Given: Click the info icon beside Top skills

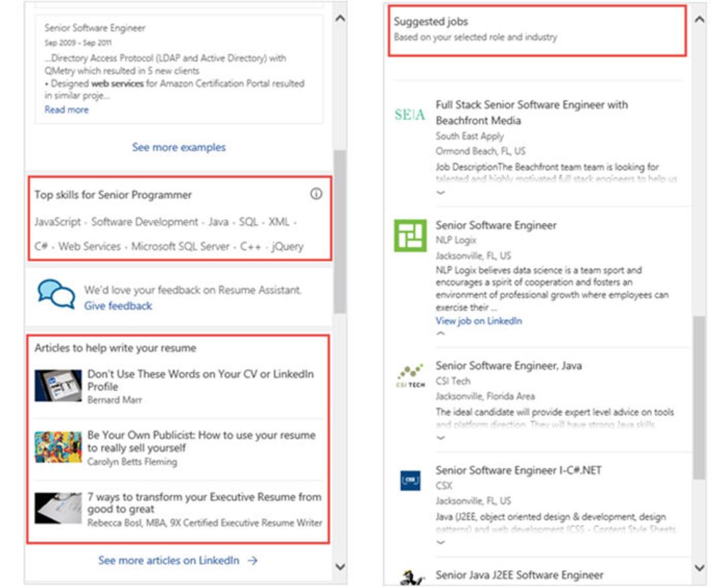Looking at the screenshot, I should tap(316, 194).
